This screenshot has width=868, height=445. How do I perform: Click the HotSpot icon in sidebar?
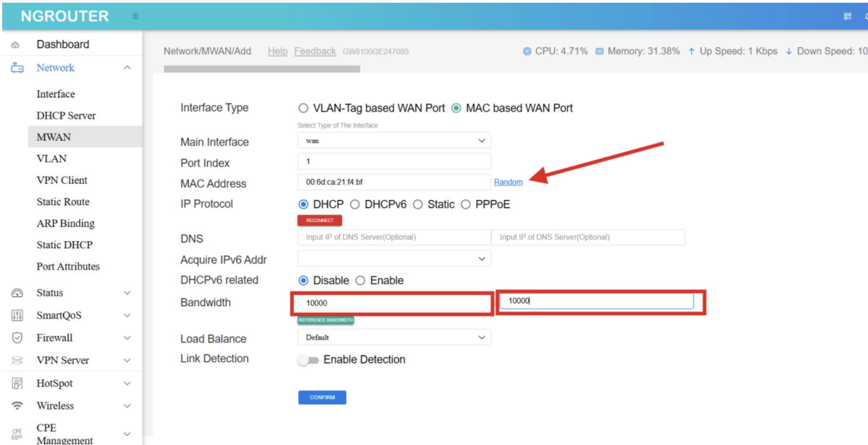point(17,384)
